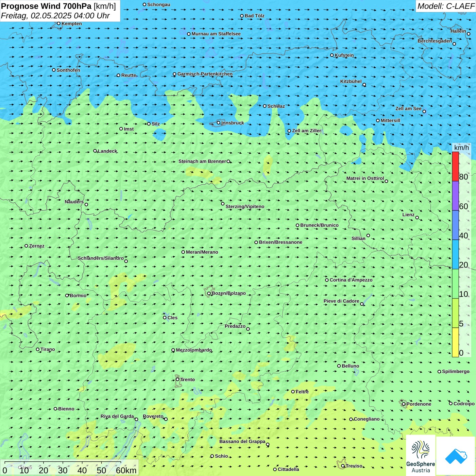Click the Hallein city marker dot
476x476 pixels.
pyautogui.click(x=469, y=34)
